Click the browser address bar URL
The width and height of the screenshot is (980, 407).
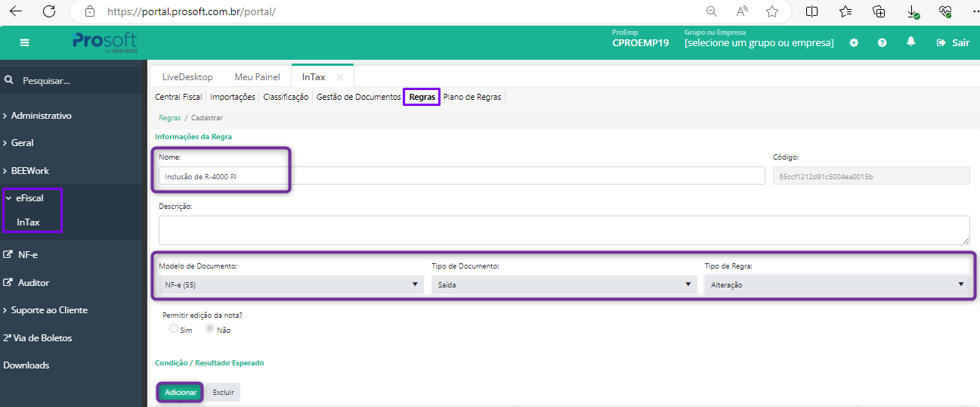tap(191, 12)
